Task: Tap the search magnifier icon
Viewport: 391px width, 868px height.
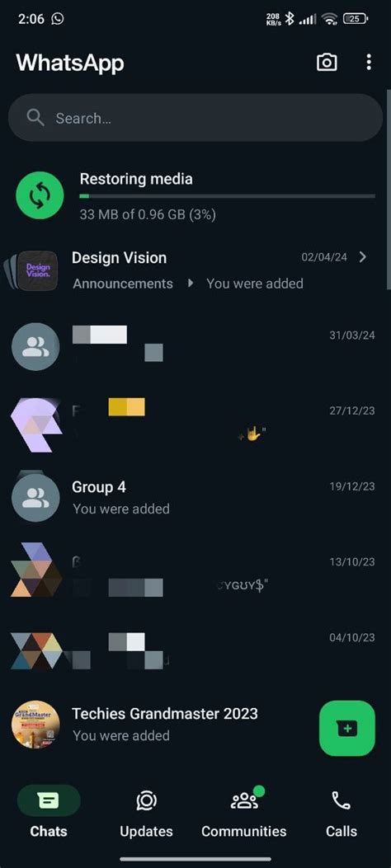Action: pyautogui.click(x=35, y=118)
